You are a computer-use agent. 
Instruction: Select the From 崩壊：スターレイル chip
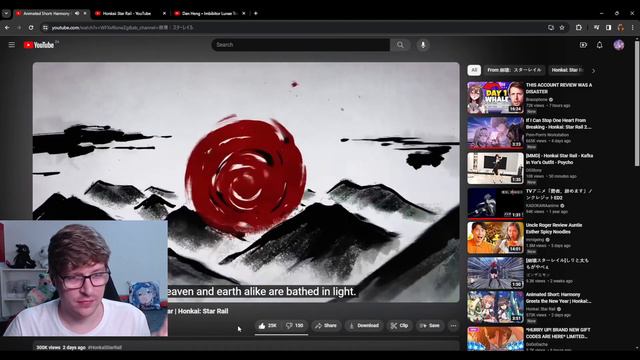pyautogui.click(x=514, y=70)
